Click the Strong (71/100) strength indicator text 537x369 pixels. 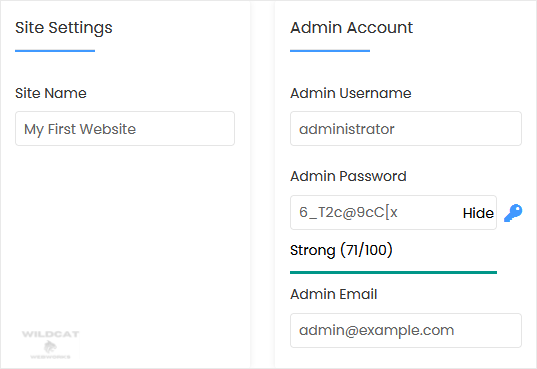pos(341,250)
